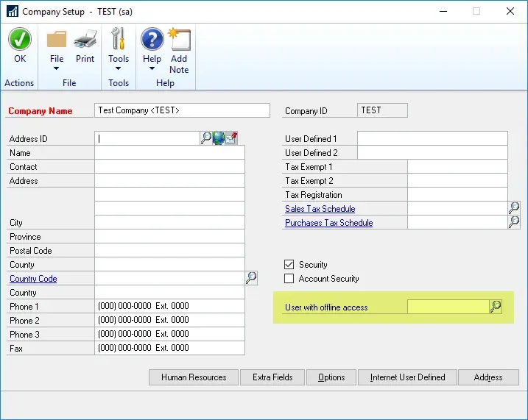The width and height of the screenshot is (528, 420).
Task: Click the globe icon beside Address ID
Action: [219, 138]
